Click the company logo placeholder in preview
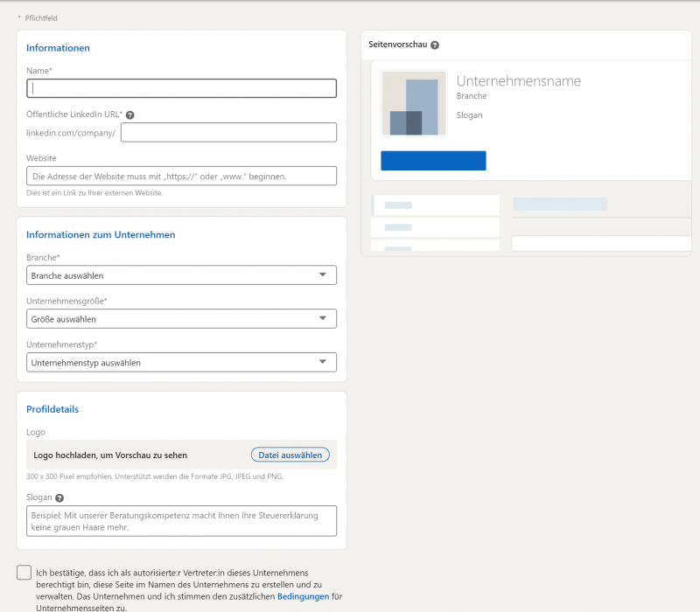Viewport: 700px width, 612px height. coord(414,103)
